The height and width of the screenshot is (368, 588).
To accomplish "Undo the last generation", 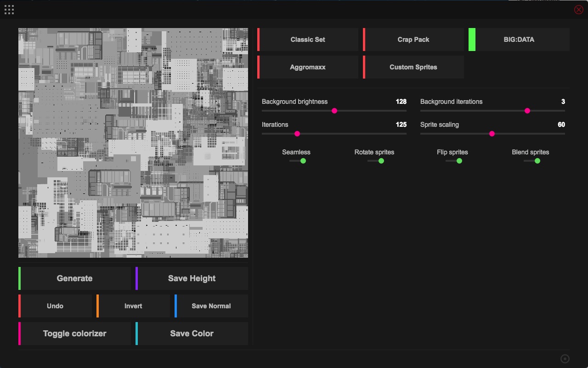I will 55,306.
